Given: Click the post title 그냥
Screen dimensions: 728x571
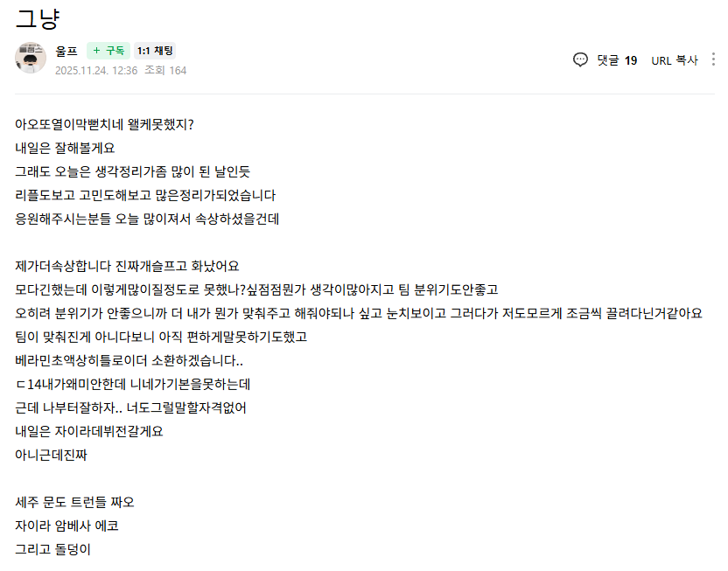Looking at the screenshot, I should [x=37, y=17].
